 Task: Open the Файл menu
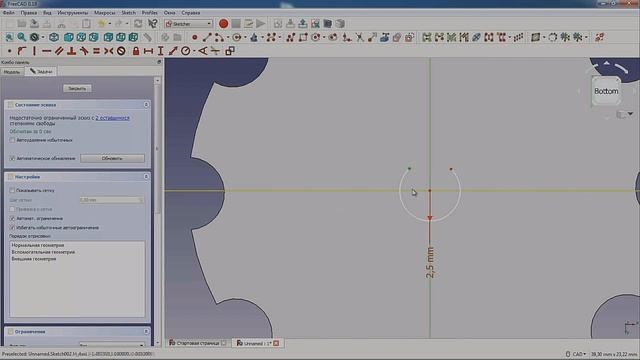point(9,13)
